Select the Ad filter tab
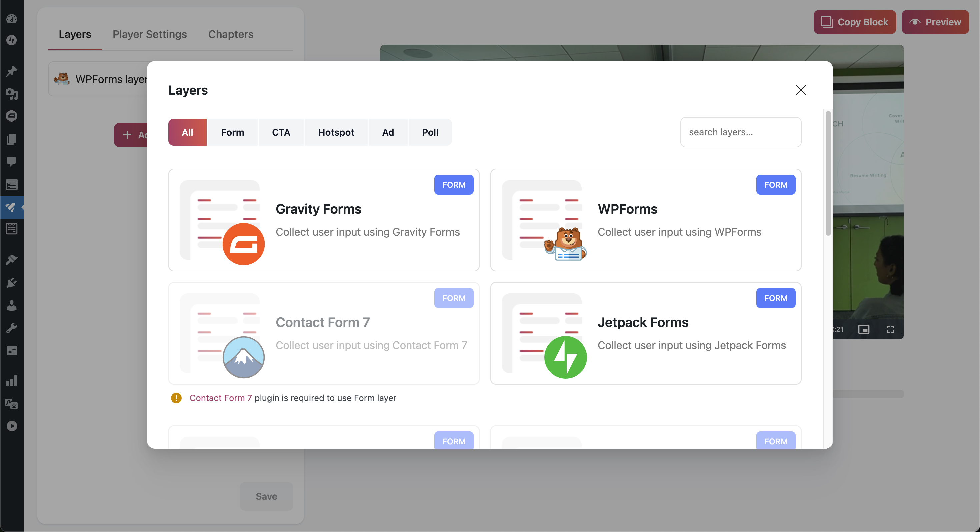Image resolution: width=980 pixels, height=532 pixels. (x=388, y=132)
